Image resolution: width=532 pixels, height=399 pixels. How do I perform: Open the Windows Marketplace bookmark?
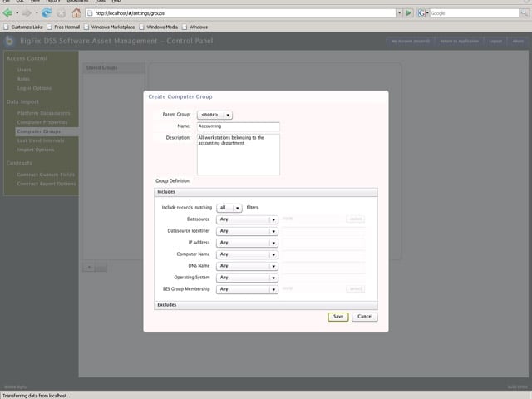(x=109, y=27)
